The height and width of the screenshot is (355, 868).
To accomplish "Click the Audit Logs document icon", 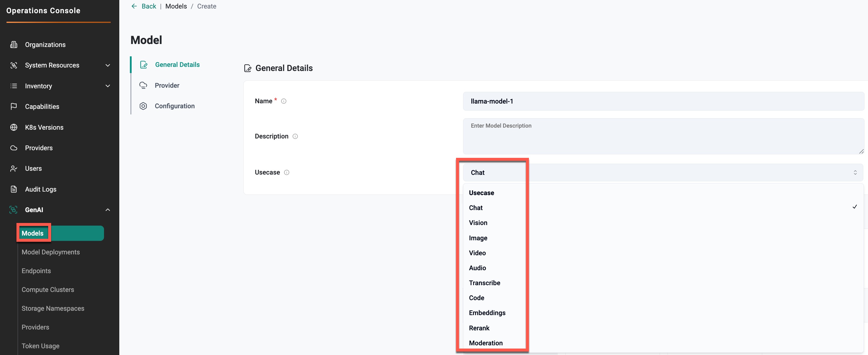I will tap(14, 189).
